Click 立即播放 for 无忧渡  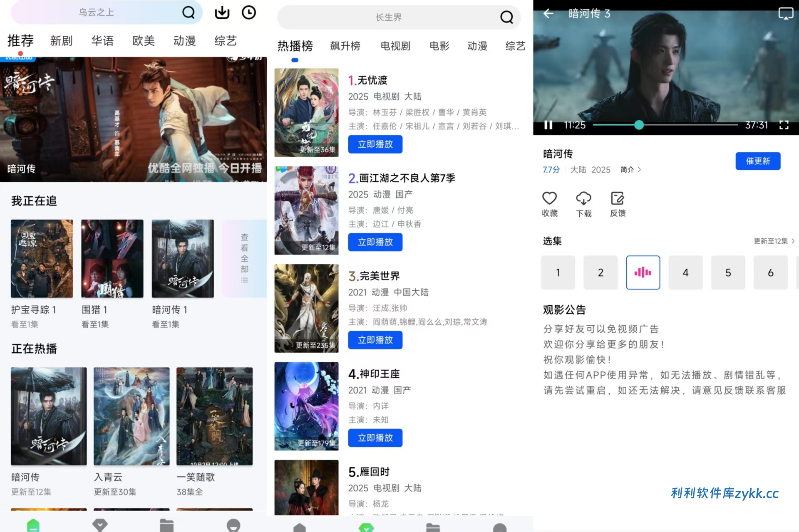(x=375, y=144)
